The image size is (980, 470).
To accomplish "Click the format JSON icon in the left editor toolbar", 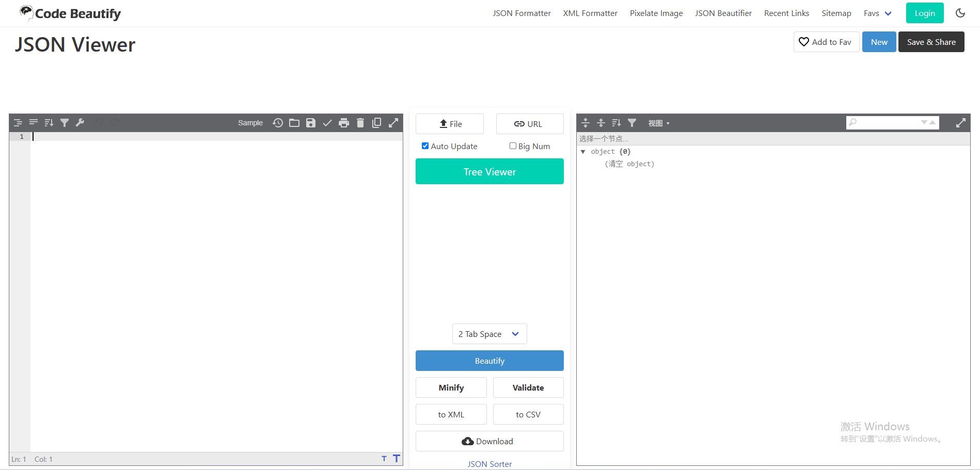I will point(18,123).
